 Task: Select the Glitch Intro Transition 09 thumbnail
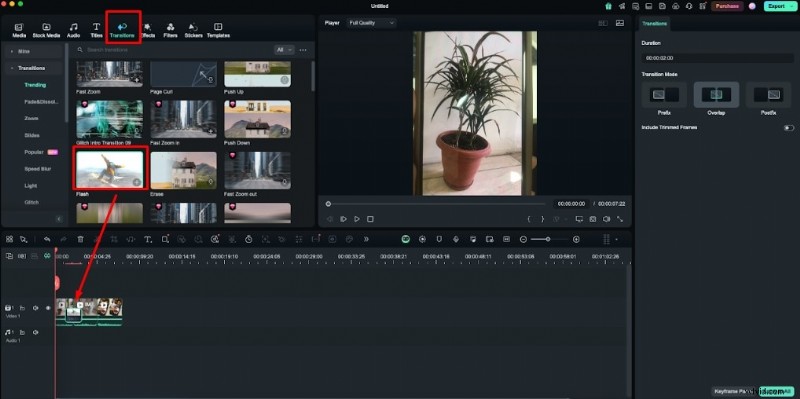[x=110, y=119]
